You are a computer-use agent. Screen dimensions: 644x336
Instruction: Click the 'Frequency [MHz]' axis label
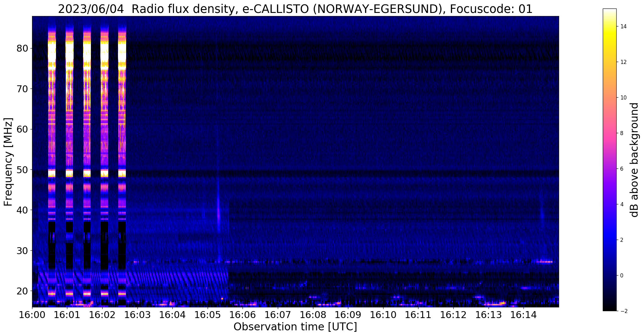pyautogui.click(x=8, y=162)
